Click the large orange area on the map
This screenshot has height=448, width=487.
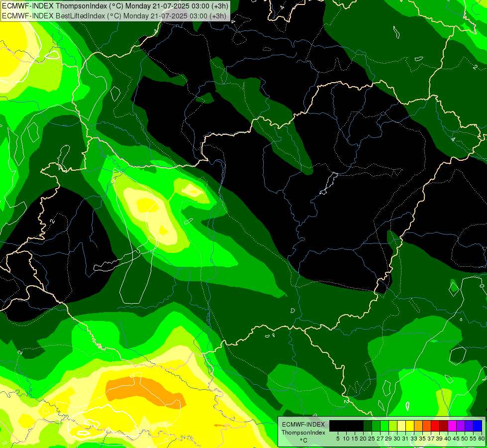pyautogui.click(x=146, y=391)
